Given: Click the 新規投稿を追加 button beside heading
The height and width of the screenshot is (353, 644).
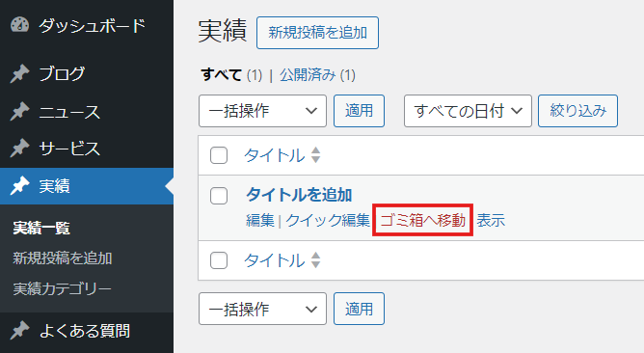Looking at the screenshot, I should tap(317, 33).
